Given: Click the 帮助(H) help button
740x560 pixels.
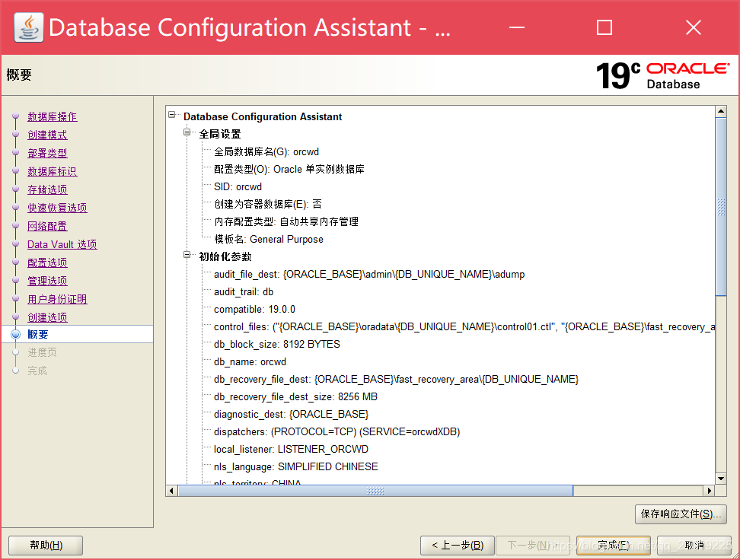Looking at the screenshot, I should pyautogui.click(x=46, y=546).
